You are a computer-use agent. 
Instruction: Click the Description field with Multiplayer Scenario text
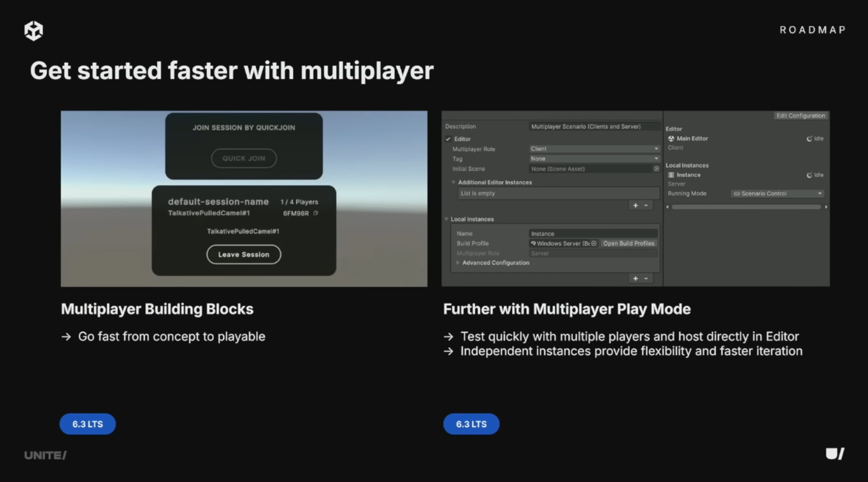pyautogui.click(x=595, y=127)
